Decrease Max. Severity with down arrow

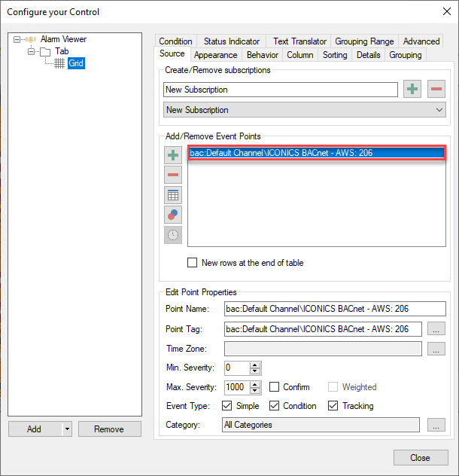pyautogui.click(x=255, y=390)
